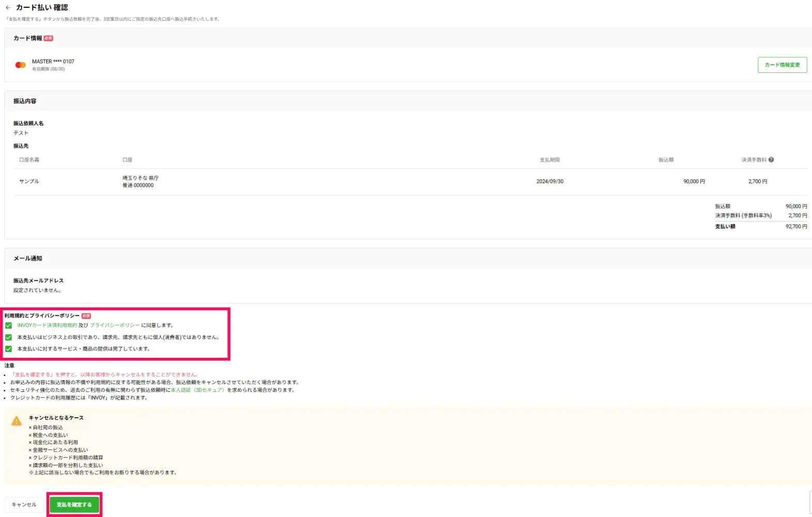Click the 普通 0000000 account number
The height and width of the screenshot is (517, 812).
[x=138, y=185]
